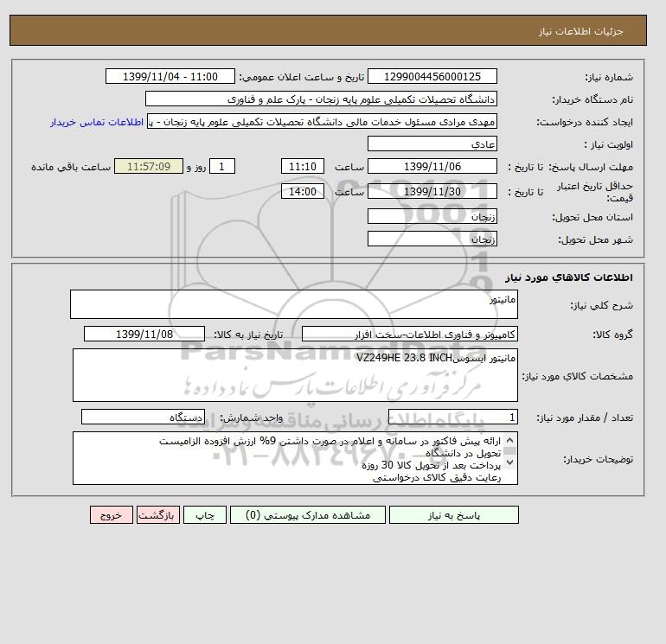Image resolution: width=666 pixels, height=644 pixels.
Task: Click the مهلت ارسال پاسخ label
Action: click(591, 167)
